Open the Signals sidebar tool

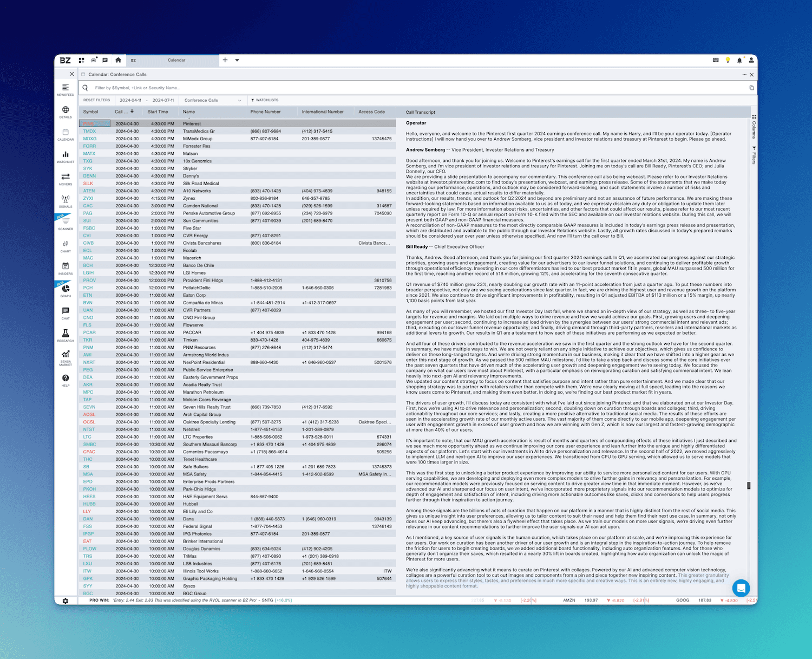pos(66,201)
